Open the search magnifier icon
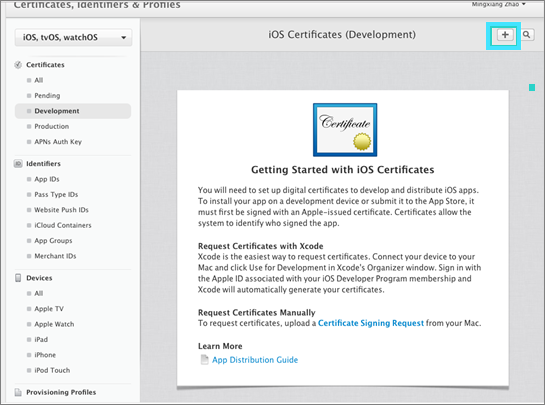This screenshot has height=405, width=545. (x=527, y=35)
